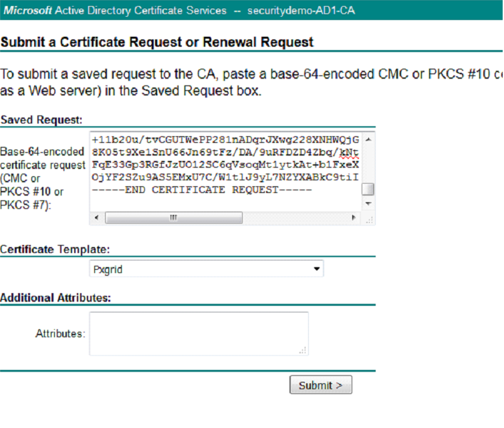Click the line starting with +11b20u/tvCGUT

[x=225, y=140]
